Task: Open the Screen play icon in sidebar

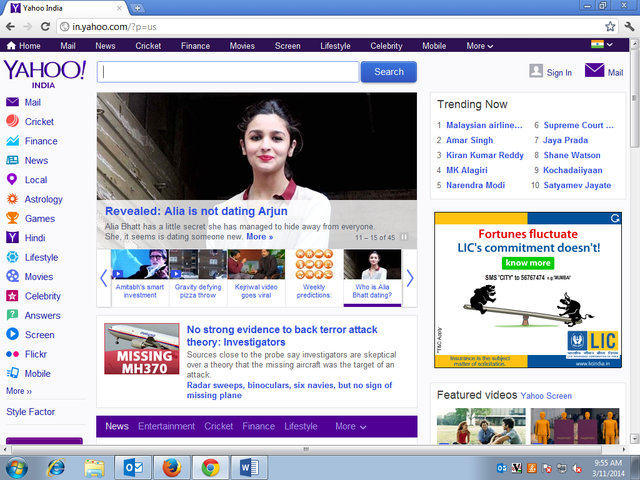Action: 12,334
